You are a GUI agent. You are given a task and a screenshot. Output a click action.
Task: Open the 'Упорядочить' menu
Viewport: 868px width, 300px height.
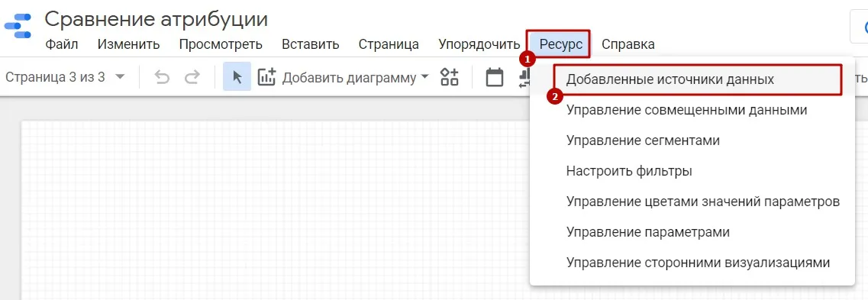click(x=479, y=44)
